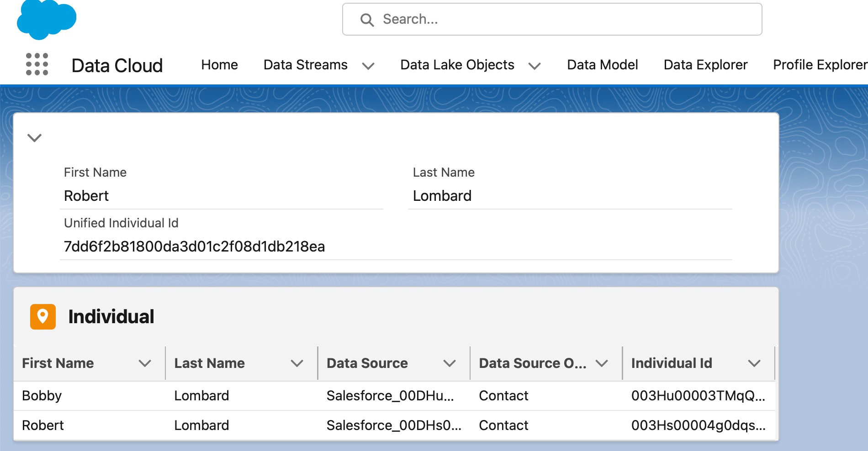Open the Data Lake Objects tab
This screenshot has height=451, width=868.
click(457, 65)
